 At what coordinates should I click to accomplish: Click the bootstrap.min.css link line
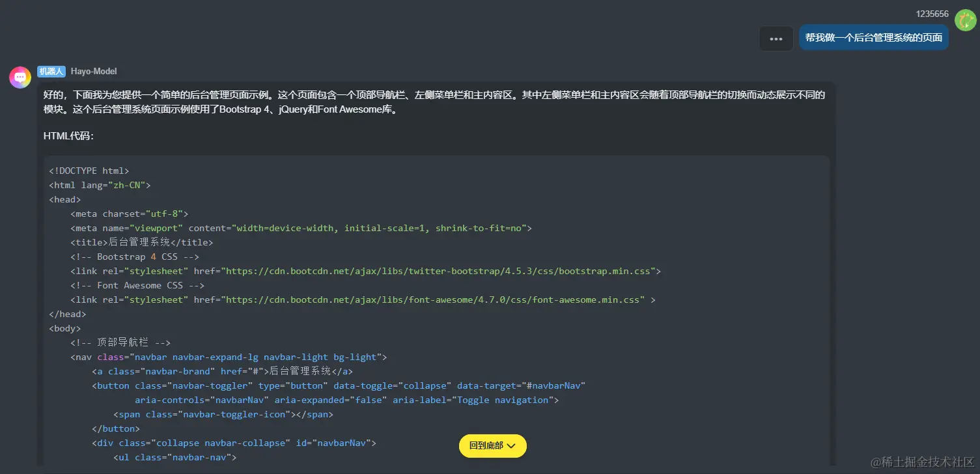[x=365, y=271]
